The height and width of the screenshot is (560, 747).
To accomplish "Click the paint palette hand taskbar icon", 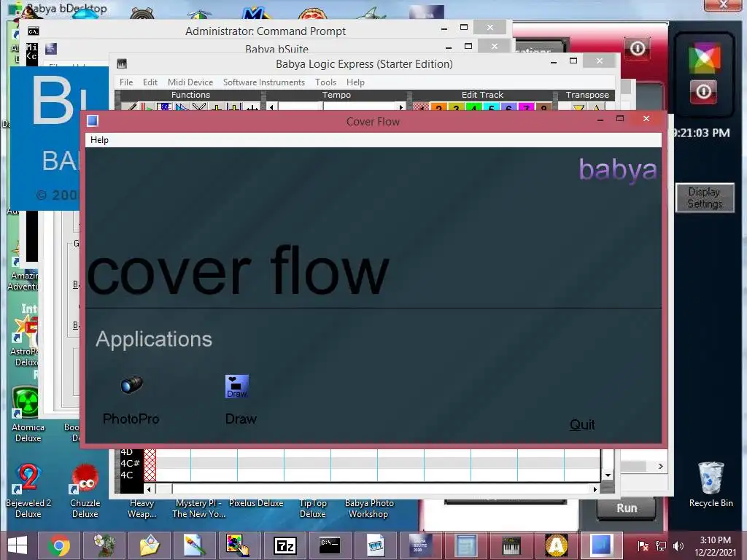I will pos(238,545).
